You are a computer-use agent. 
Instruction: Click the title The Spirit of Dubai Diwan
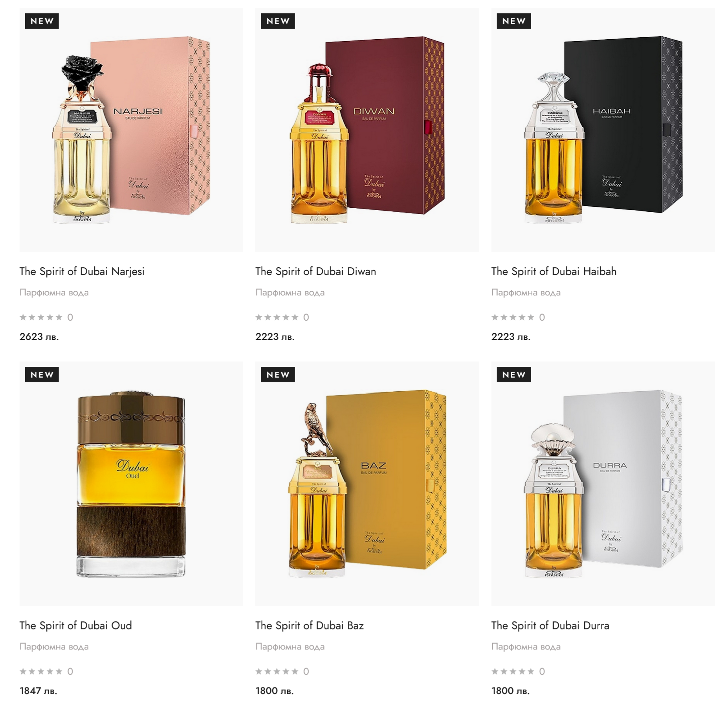click(x=315, y=272)
